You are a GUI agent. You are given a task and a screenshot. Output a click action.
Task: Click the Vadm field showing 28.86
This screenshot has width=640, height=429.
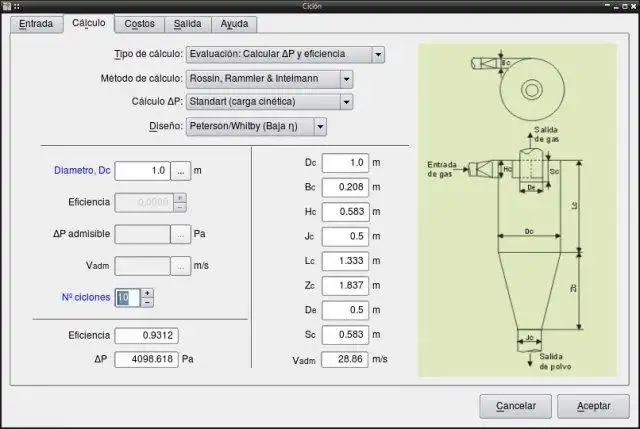click(345, 359)
